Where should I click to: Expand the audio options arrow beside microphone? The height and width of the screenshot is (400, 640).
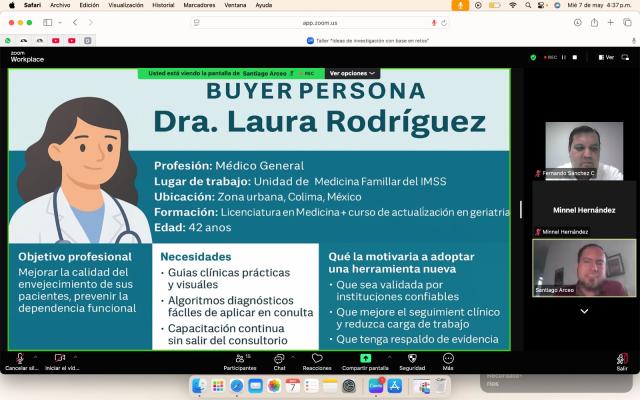pos(36,356)
